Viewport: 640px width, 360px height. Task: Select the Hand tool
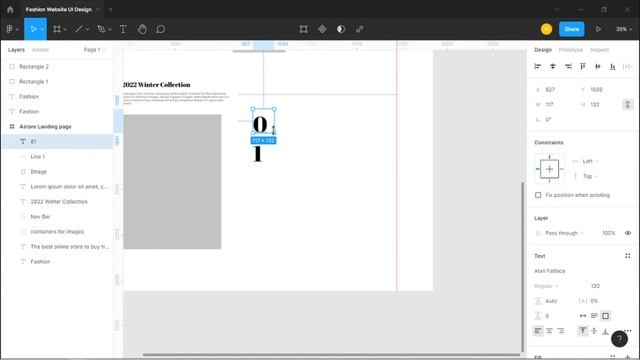click(142, 29)
